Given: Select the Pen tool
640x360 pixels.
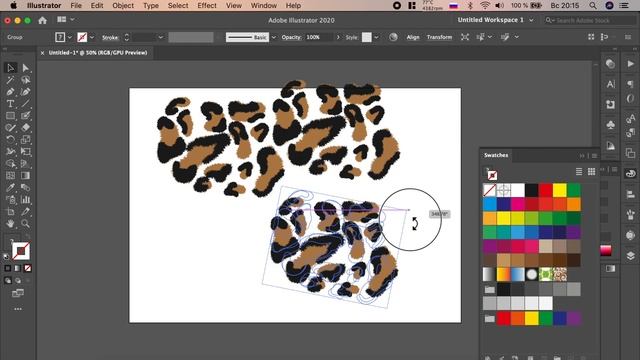Looking at the screenshot, I should (x=10, y=92).
